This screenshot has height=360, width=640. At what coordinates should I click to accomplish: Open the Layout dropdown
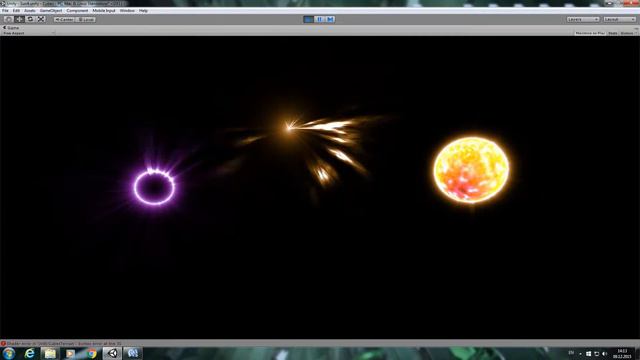[620, 20]
